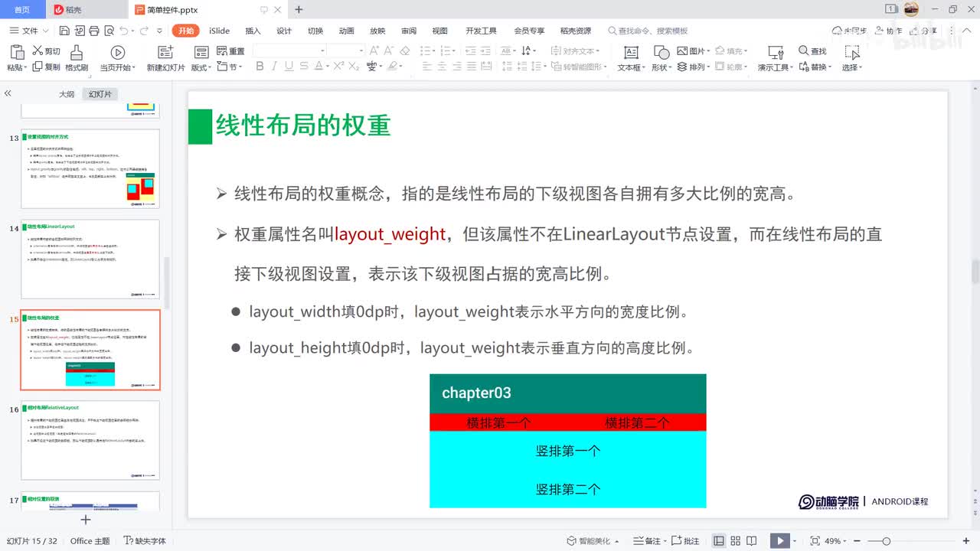Click the Find (查找) magnifier icon
The width and height of the screenshot is (980, 551).
[804, 51]
